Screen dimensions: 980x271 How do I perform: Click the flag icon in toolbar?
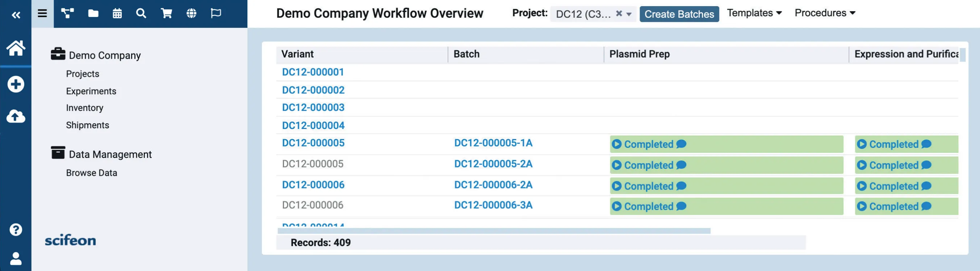[x=216, y=13]
